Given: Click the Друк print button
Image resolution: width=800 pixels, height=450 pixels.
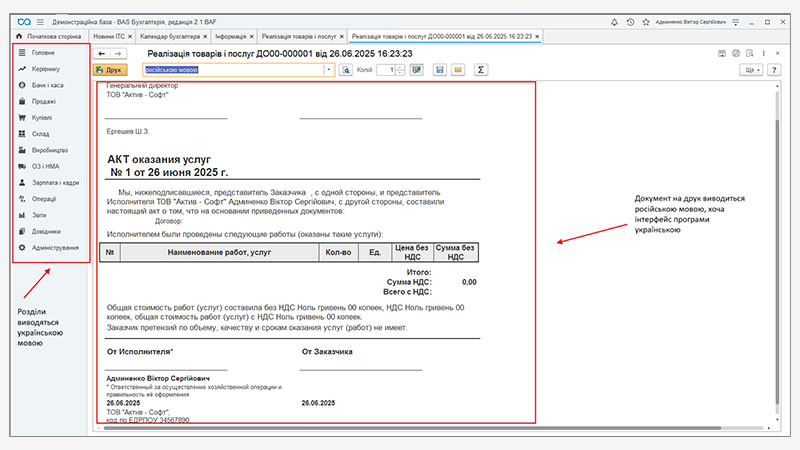Looking at the screenshot, I should click(x=110, y=70).
